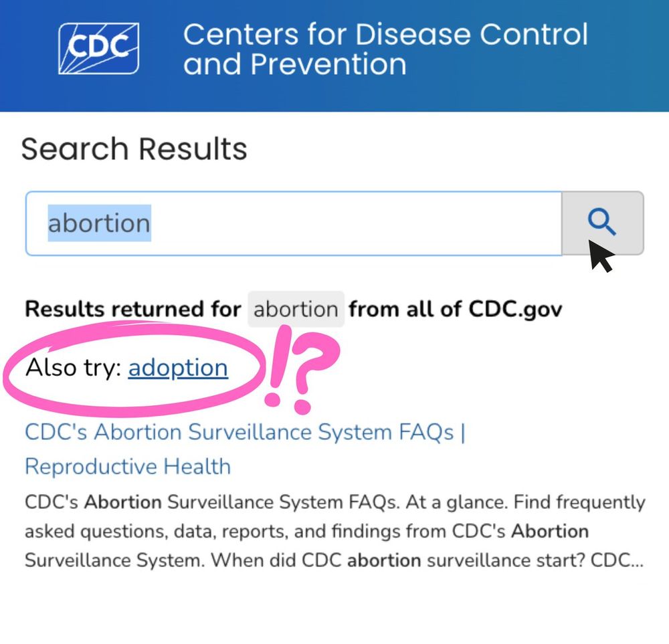Click the 'Also try:' label
Screen dimensions: 669x644
[x=74, y=368]
